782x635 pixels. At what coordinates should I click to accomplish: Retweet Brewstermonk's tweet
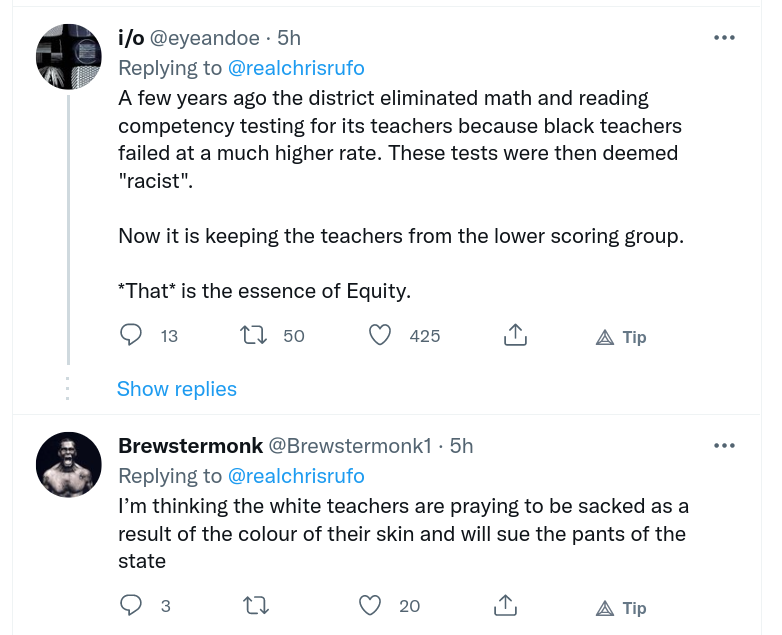pyautogui.click(x=255, y=606)
